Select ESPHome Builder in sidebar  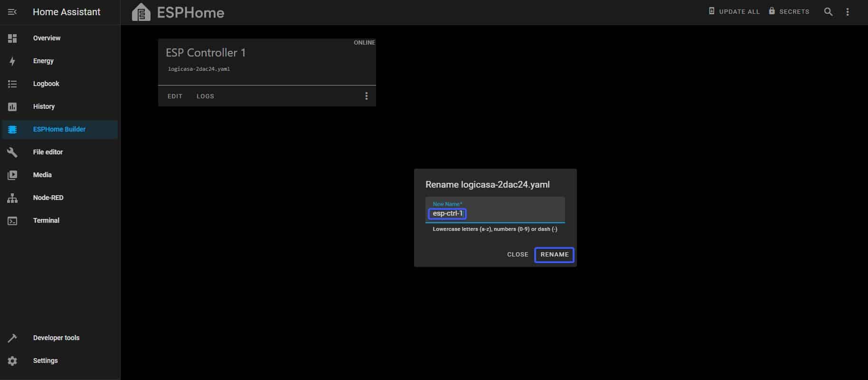pos(60,129)
